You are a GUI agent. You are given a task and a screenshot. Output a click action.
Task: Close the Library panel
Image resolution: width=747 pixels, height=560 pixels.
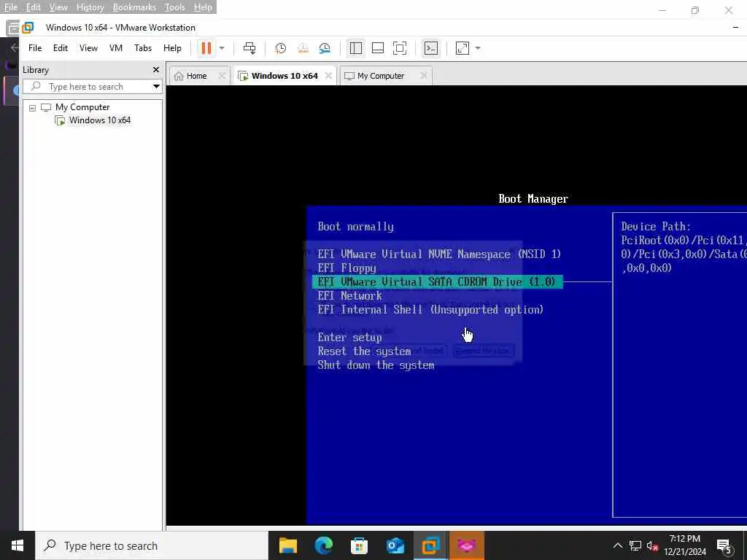[x=156, y=70]
